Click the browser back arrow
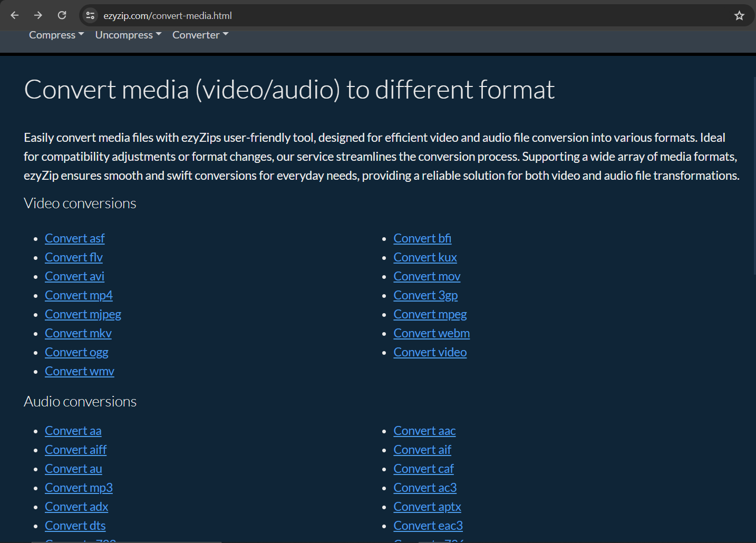 pos(15,15)
